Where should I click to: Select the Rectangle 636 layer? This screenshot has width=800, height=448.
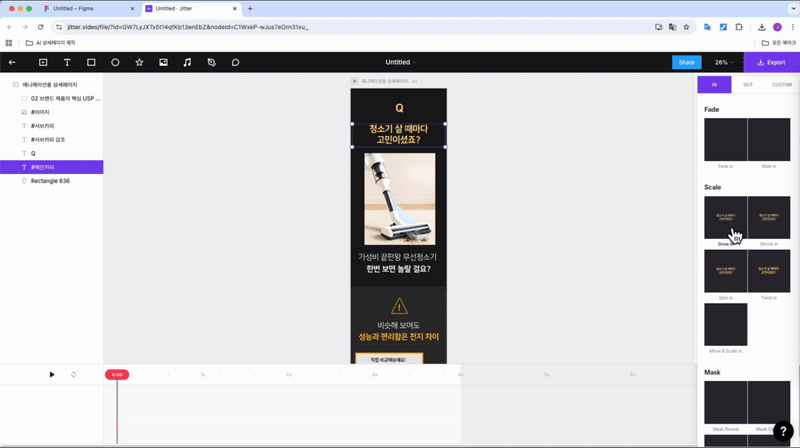tap(50, 181)
